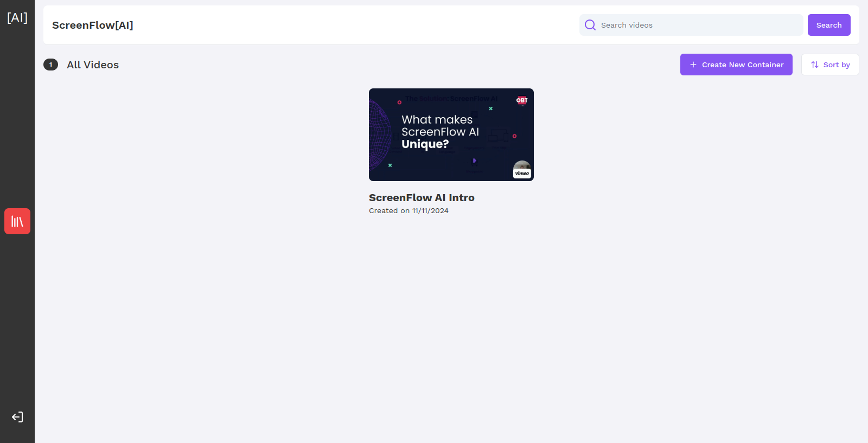
Task: Click the ScreenFlow AI Intro title
Action: 422,198
